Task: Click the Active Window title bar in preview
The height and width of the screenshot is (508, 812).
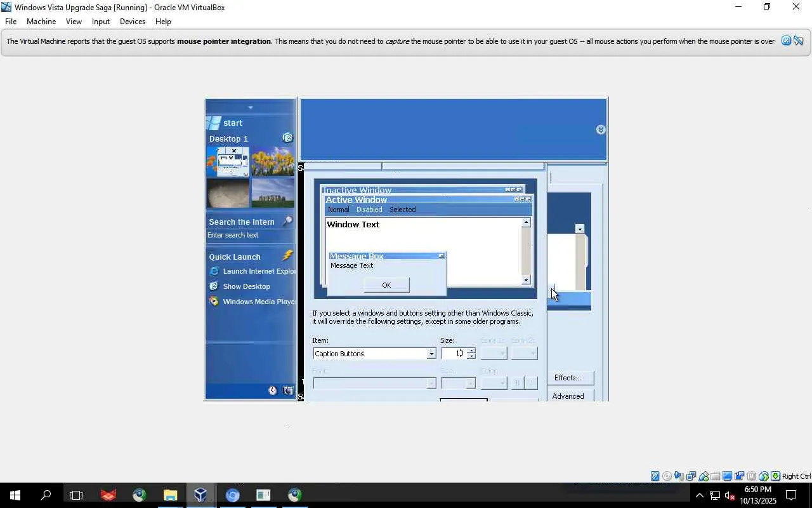Action: (428, 199)
